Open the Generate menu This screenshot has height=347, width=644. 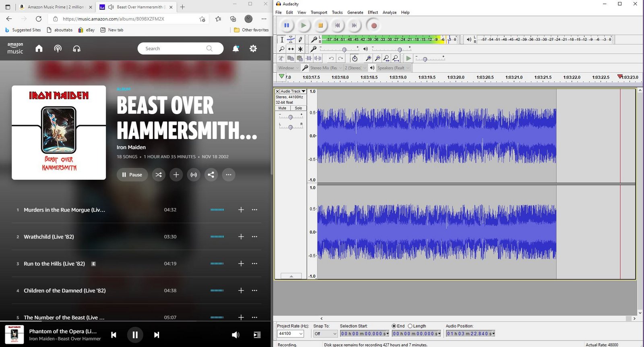point(355,12)
